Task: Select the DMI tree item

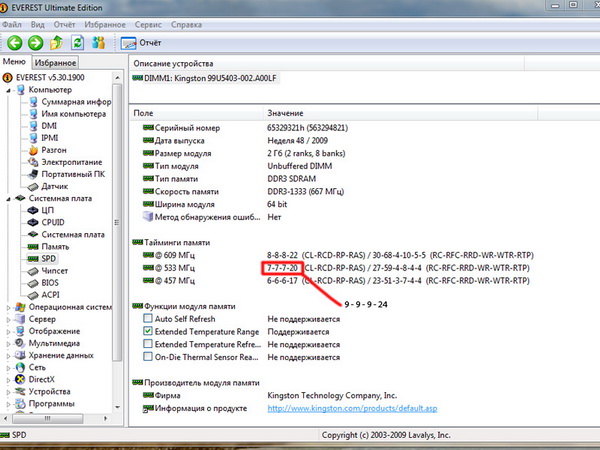Action: pos(49,126)
